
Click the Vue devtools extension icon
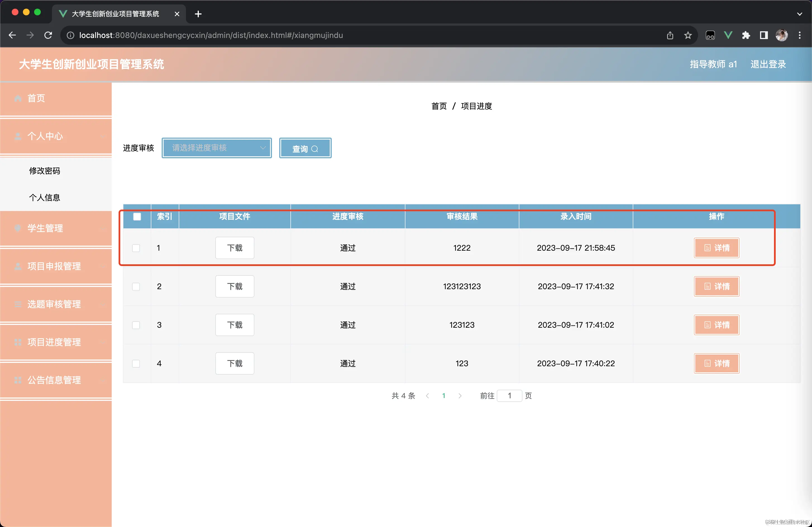tap(728, 35)
